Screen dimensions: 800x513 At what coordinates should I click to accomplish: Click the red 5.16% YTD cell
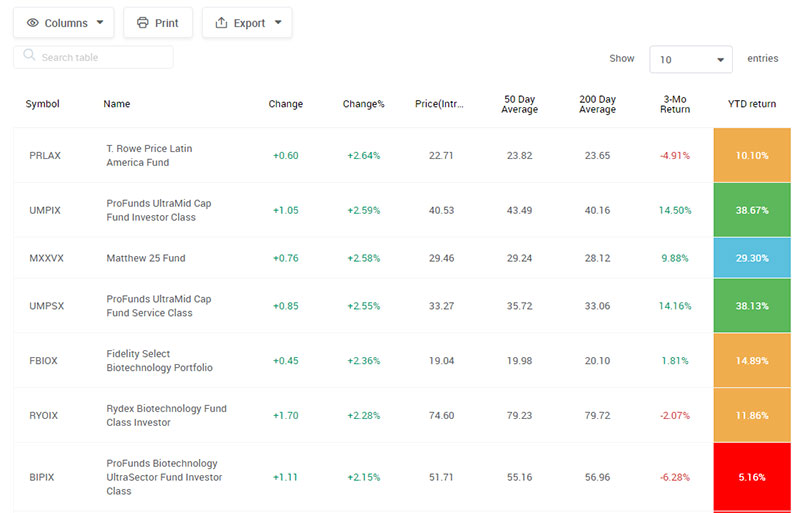pyautogui.click(x=752, y=477)
